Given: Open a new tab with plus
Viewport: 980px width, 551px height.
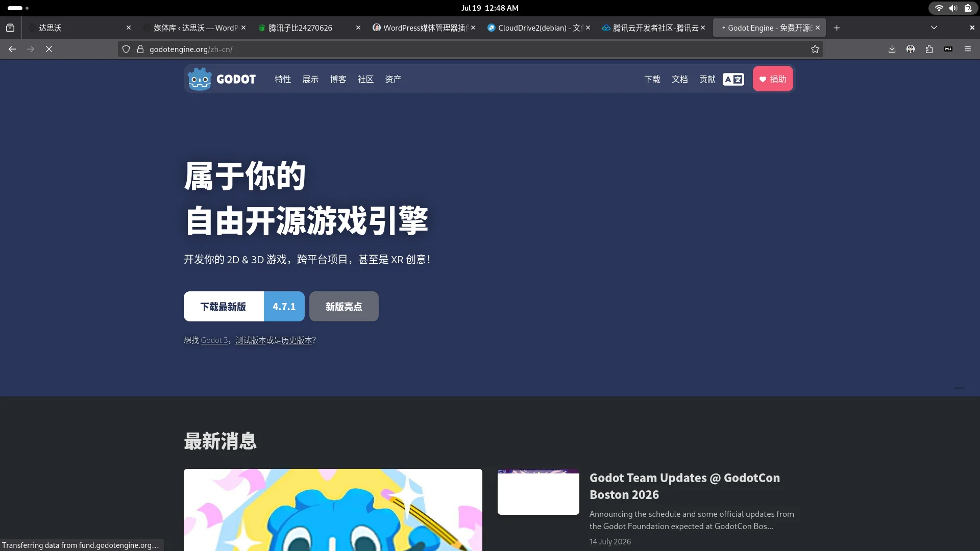Looking at the screenshot, I should (837, 28).
